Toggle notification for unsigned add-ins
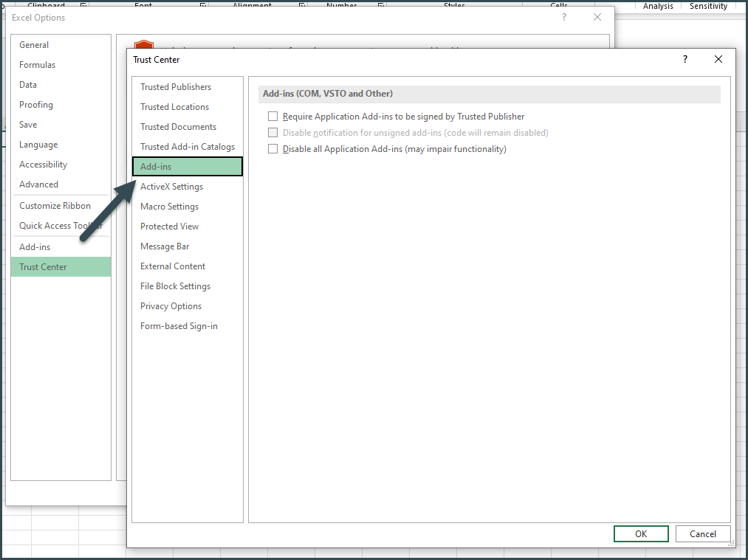748x560 pixels. 272,132
